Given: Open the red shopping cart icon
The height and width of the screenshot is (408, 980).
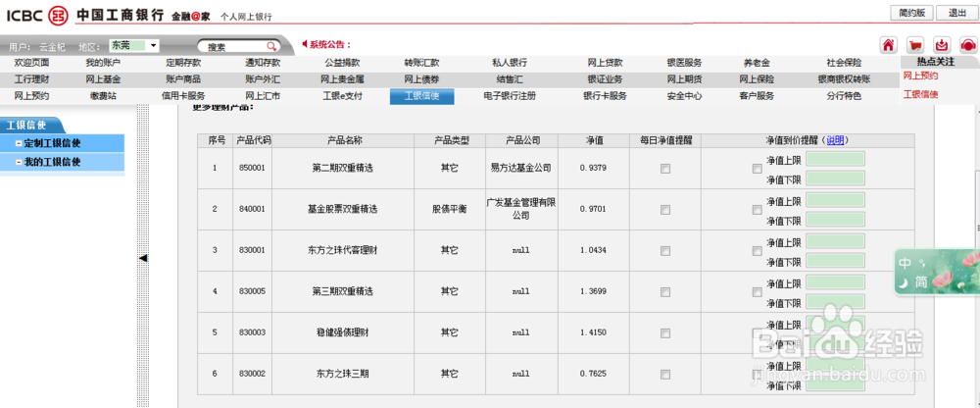Looking at the screenshot, I should [915, 45].
